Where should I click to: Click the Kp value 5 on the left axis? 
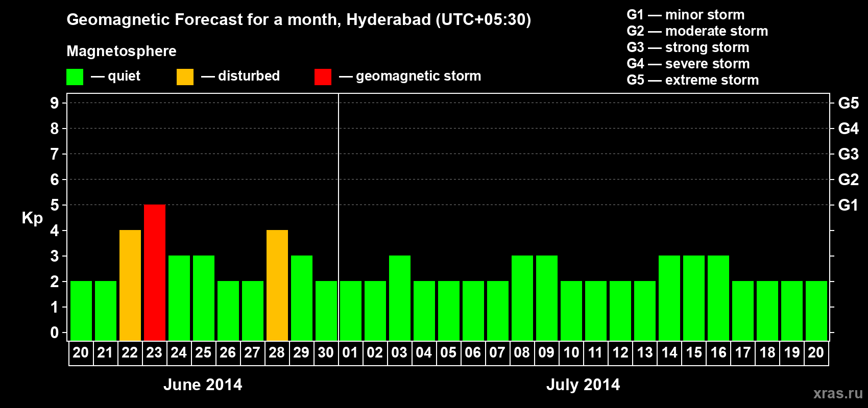(x=55, y=205)
